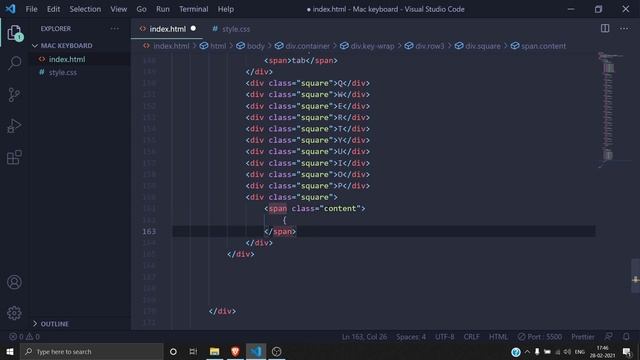
Task: Open Windows action center notifications
Action: tap(627, 352)
